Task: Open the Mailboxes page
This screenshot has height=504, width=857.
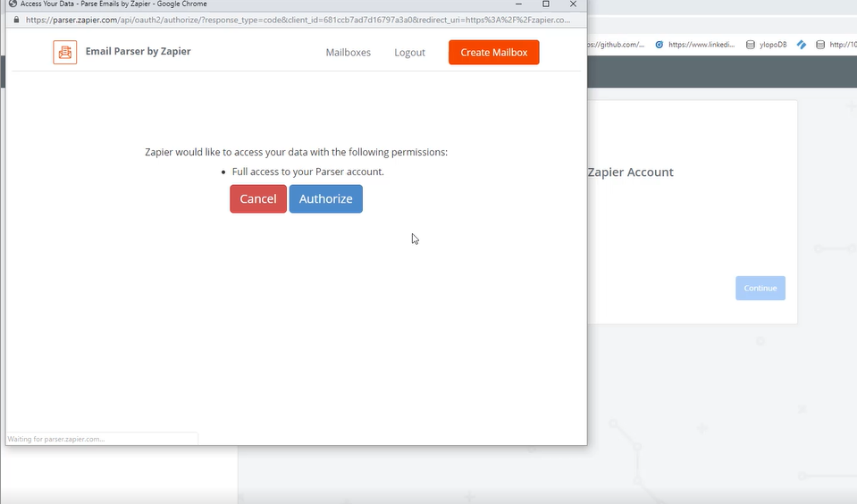Action: (x=349, y=53)
